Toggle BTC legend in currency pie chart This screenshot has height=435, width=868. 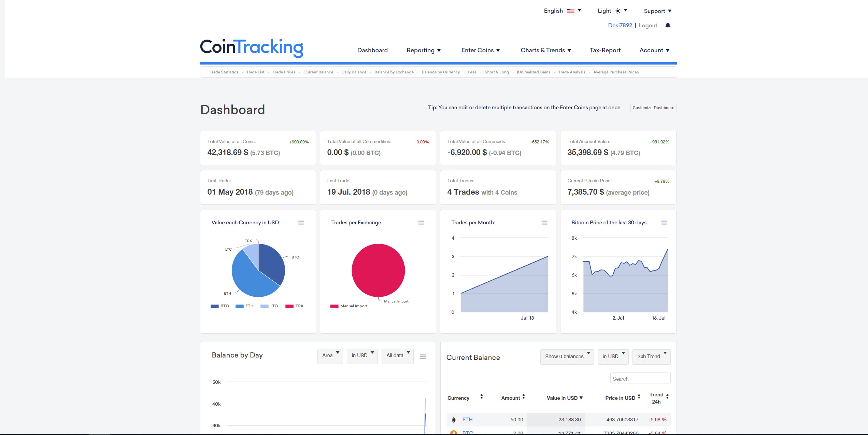point(220,306)
